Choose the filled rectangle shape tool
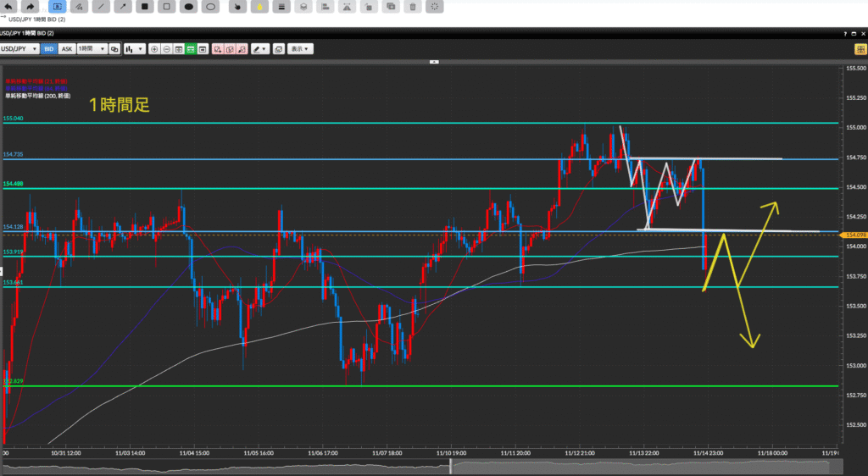 point(146,7)
